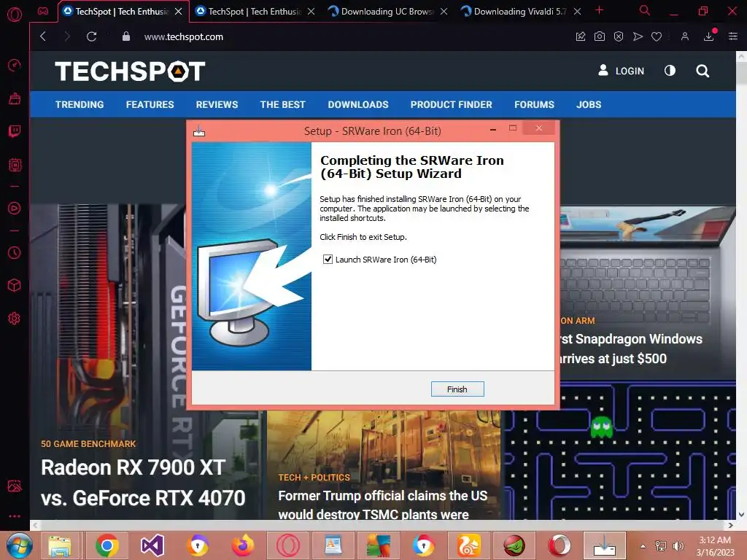Open Windows Start button

click(x=20, y=545)
